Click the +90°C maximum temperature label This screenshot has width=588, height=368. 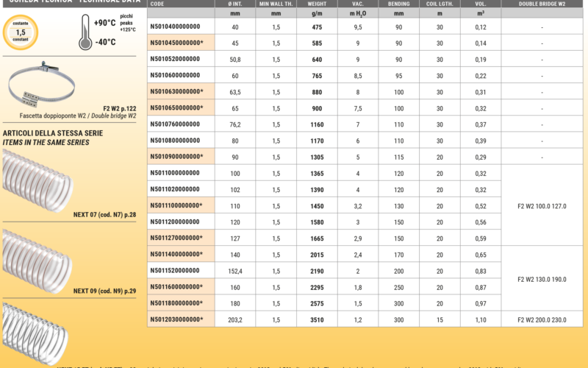tap(105, 23)
